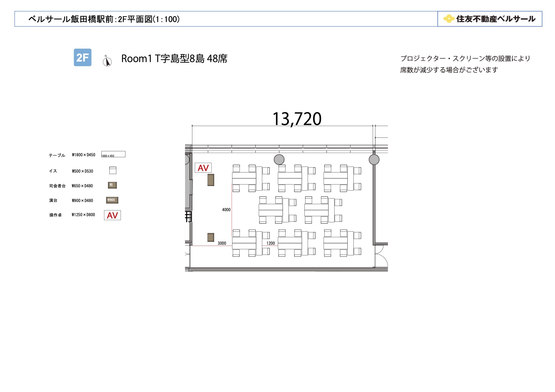This screenshot has width=555, height=392.
Task: Select the chair symbol in the legend
Action: click(x=113, y=170)
